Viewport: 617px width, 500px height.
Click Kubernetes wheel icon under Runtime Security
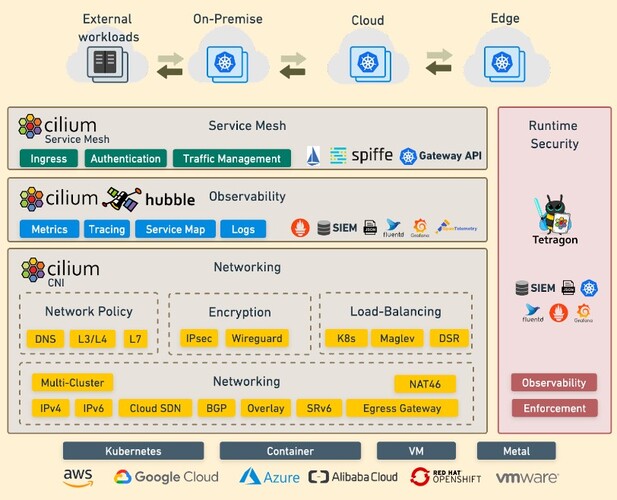click(589, 288)
